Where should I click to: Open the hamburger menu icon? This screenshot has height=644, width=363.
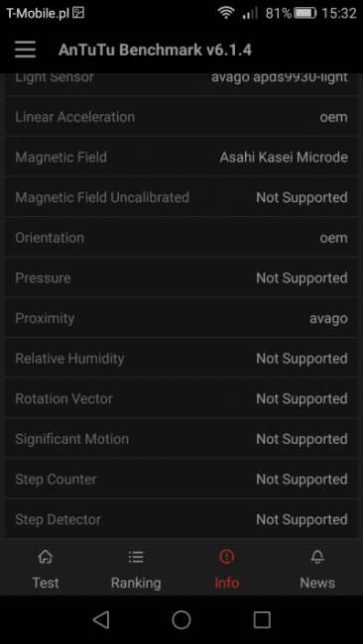click(x=25, y=50)
